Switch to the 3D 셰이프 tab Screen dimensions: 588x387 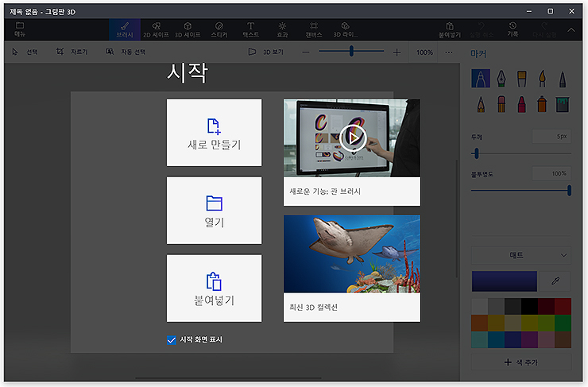click(x=188, y=29)
